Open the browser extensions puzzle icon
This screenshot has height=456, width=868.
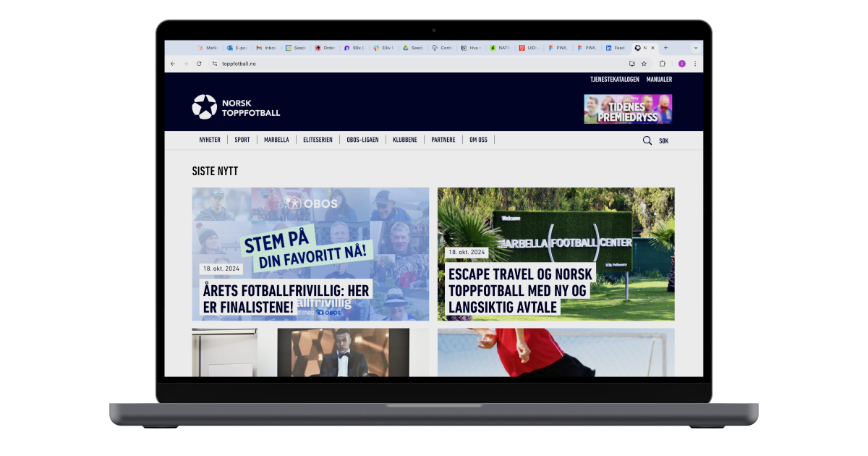663,64
